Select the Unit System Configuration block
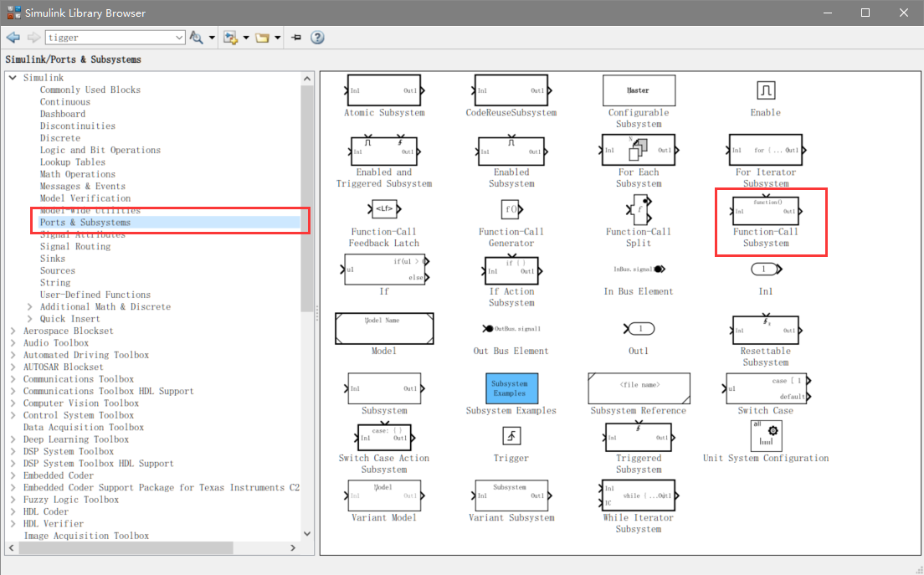The image size is (924, 575). (x=766, y=436)
